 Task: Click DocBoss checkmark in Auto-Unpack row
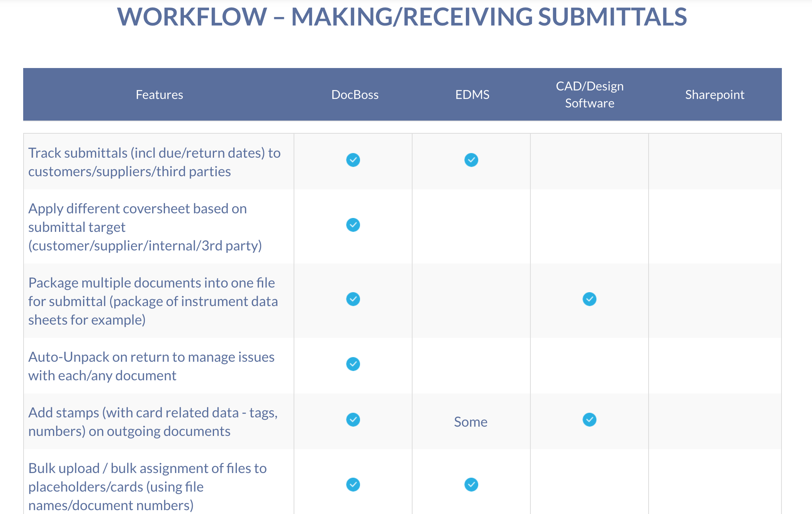click(353, 364)
